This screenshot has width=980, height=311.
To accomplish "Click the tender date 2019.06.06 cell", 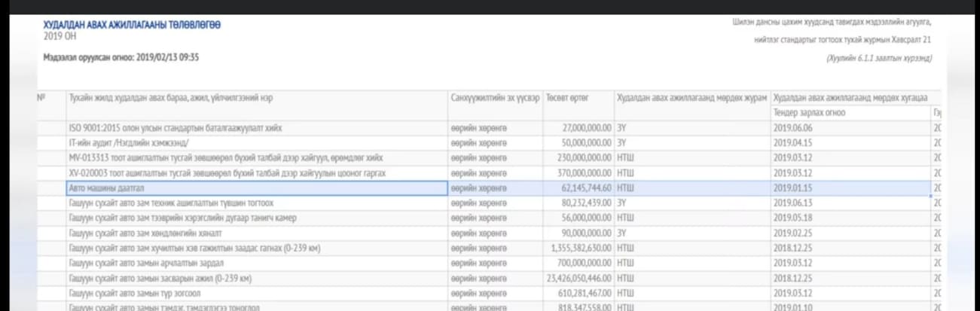I will [794, 128].
